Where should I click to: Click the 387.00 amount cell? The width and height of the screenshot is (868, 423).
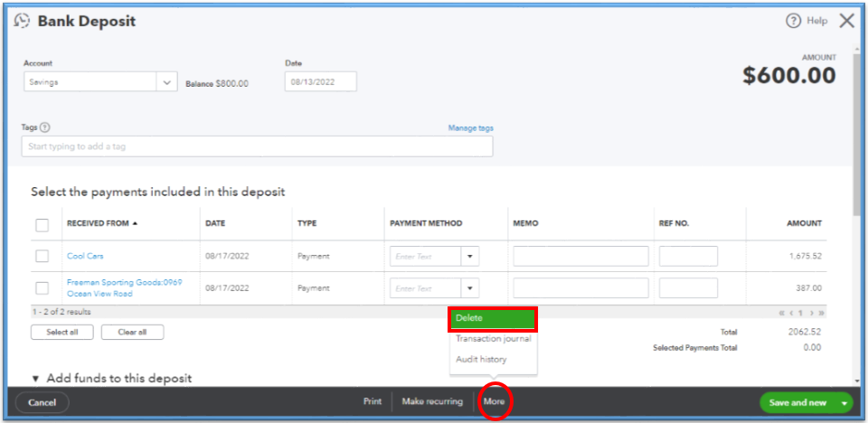point(810,288)
